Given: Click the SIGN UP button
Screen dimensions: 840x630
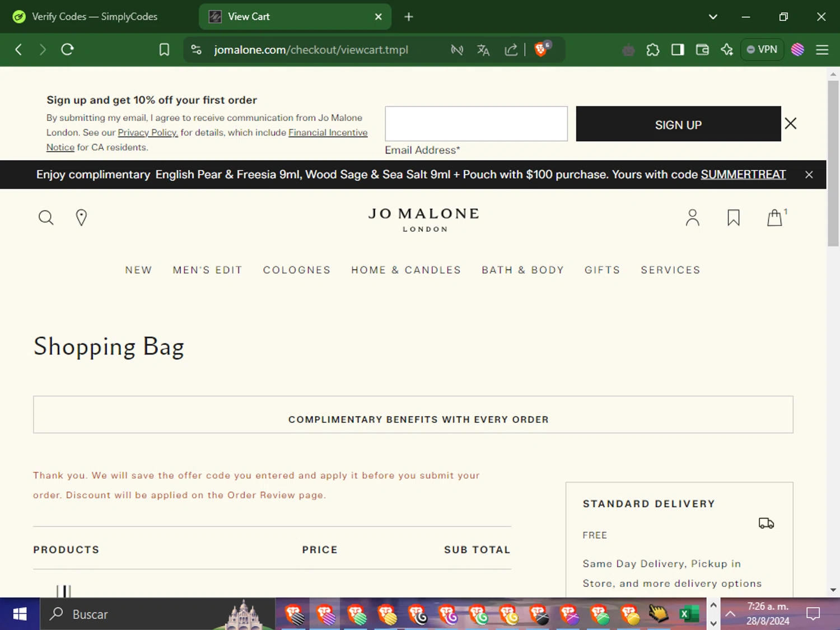Looking at the screenshot, I should click(678, 124).
